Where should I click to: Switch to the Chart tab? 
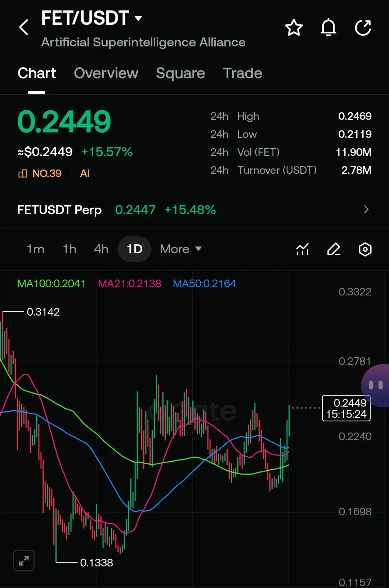pyautogui.click(x=37, y=73)
